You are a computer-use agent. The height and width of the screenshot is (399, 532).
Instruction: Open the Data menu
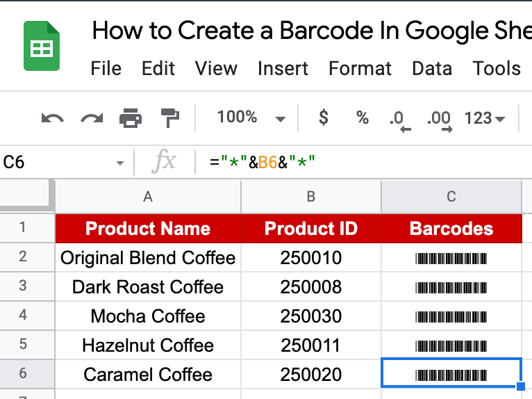coord(432,69)
